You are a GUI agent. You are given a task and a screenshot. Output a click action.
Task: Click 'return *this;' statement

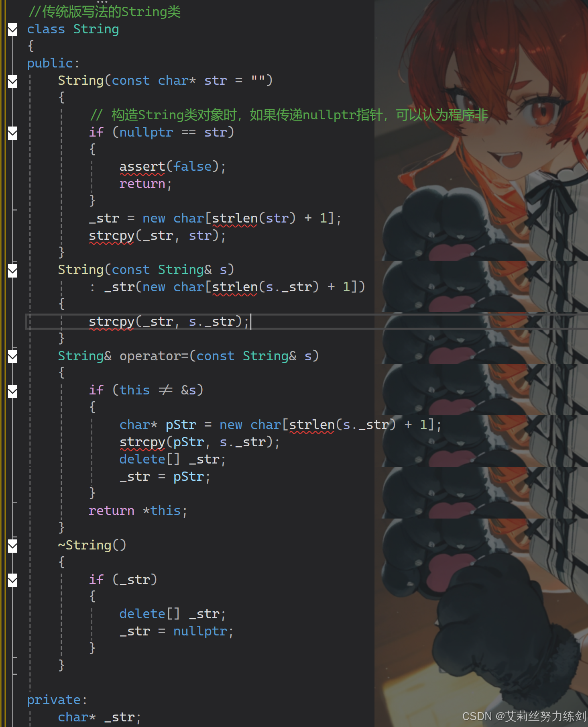pyautogui.click(x=138, y=511)
